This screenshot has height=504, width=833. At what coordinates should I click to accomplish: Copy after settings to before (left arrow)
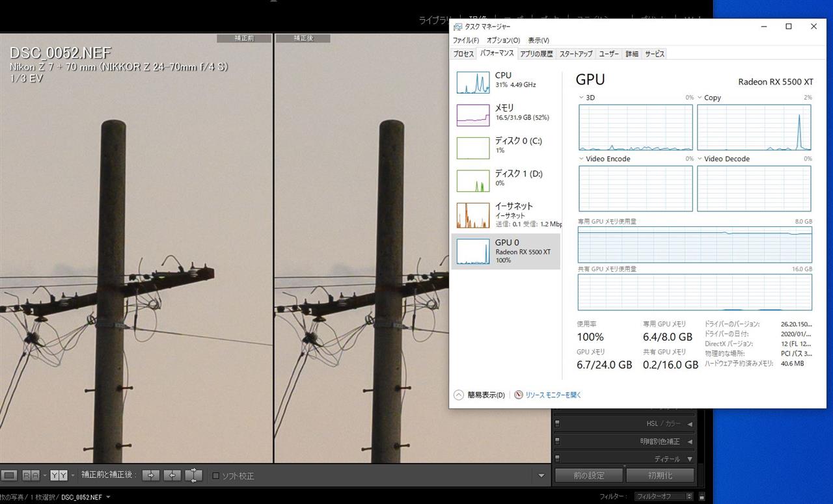(x=172, y=475)
